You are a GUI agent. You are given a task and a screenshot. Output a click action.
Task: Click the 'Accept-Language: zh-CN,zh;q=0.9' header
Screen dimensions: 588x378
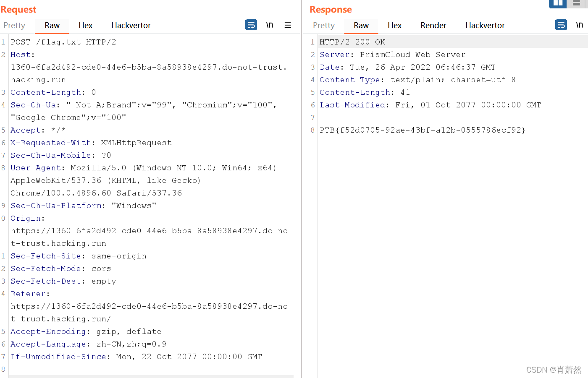(x=89, y=344)
